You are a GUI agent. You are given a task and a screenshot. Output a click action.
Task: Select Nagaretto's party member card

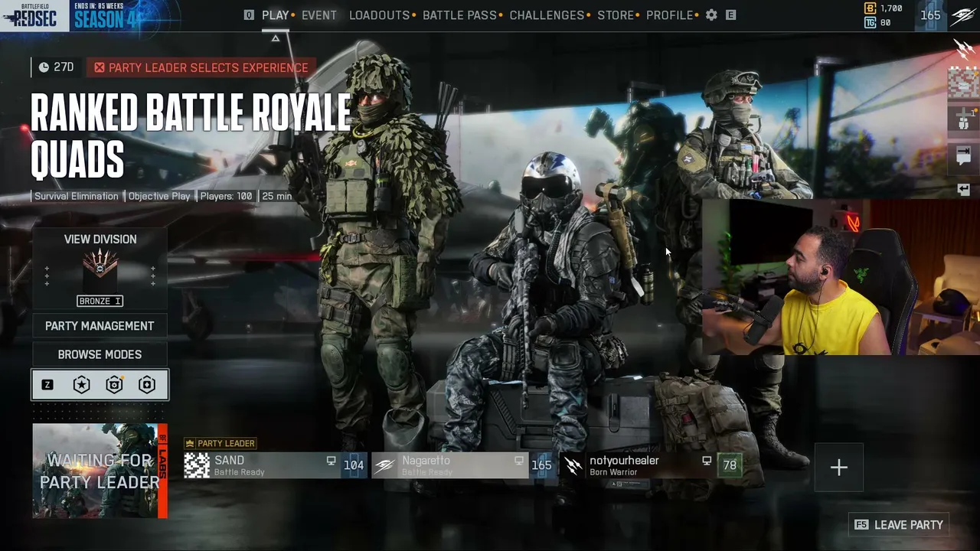click(x=462, y=465)
